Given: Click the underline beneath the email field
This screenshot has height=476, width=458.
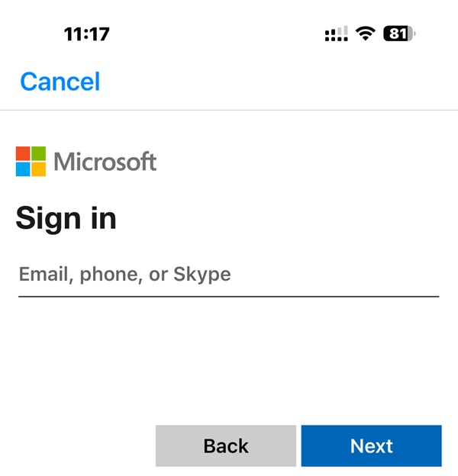Looking at the screenshot, I should (x=228, y=296).
